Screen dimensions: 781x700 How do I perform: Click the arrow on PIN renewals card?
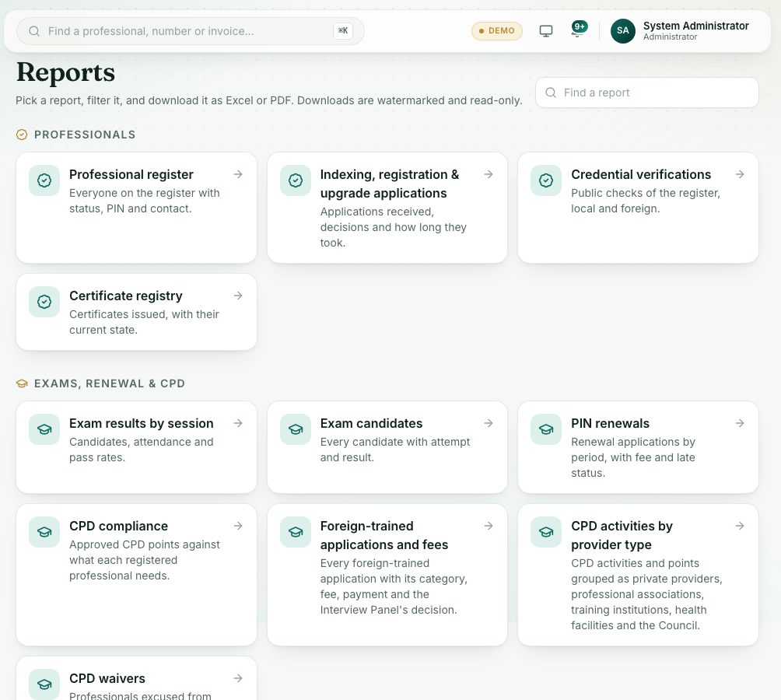(x=740, y=423)
